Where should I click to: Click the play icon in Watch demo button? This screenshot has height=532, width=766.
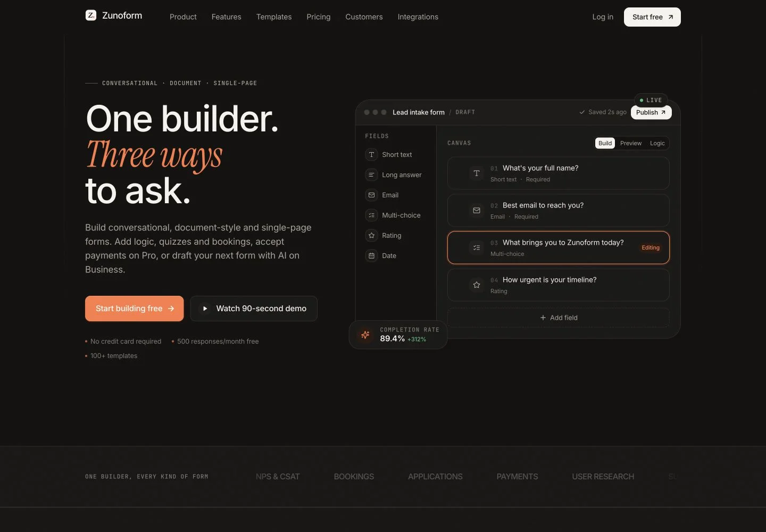pos(205,309)
